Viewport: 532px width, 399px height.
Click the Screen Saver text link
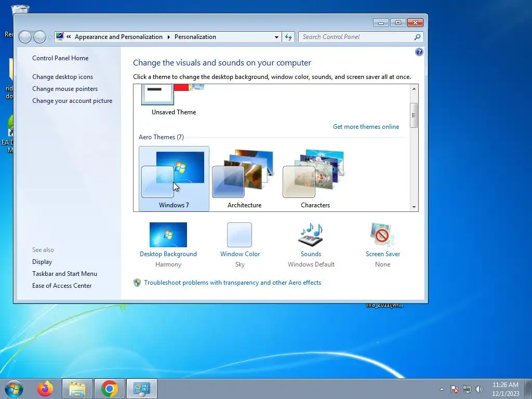(383, 254)
